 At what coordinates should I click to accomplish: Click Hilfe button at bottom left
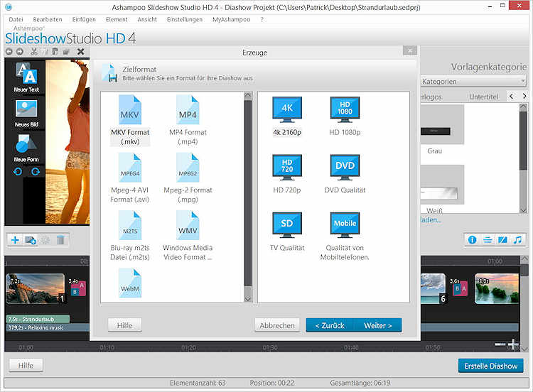(x=26, y=366)
